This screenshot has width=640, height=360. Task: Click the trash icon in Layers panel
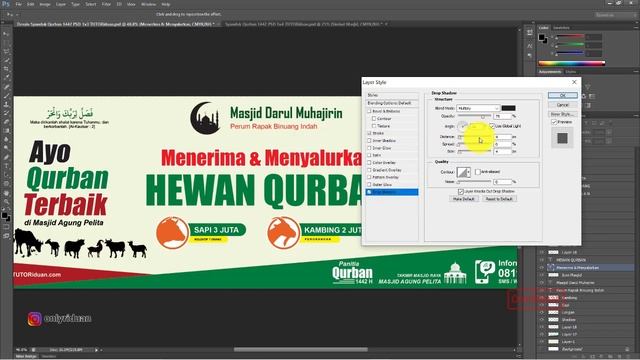pos(627,356)
